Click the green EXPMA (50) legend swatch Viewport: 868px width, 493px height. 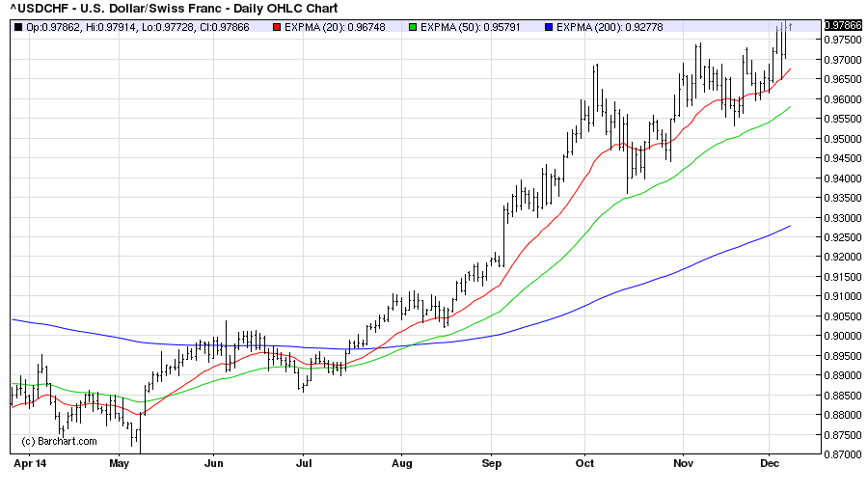[x=412, y=27]
